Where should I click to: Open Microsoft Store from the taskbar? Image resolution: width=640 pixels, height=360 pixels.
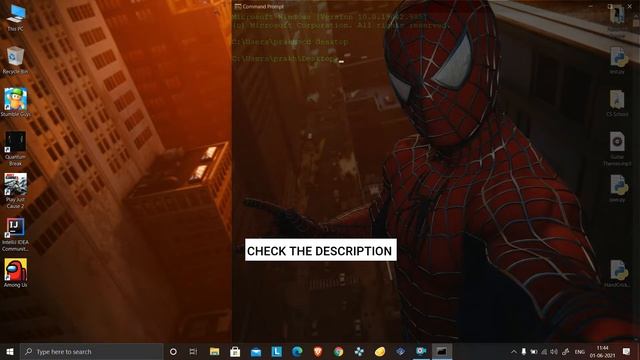(235, 351)
